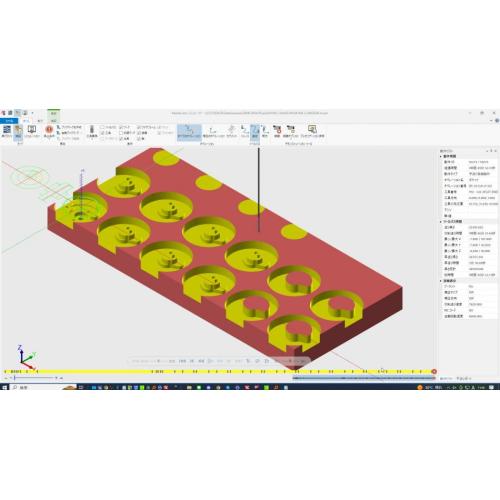Screen dimensions: 500x500
Task: Click the Trace toolpath icon
Action: (x=265, y=132)
